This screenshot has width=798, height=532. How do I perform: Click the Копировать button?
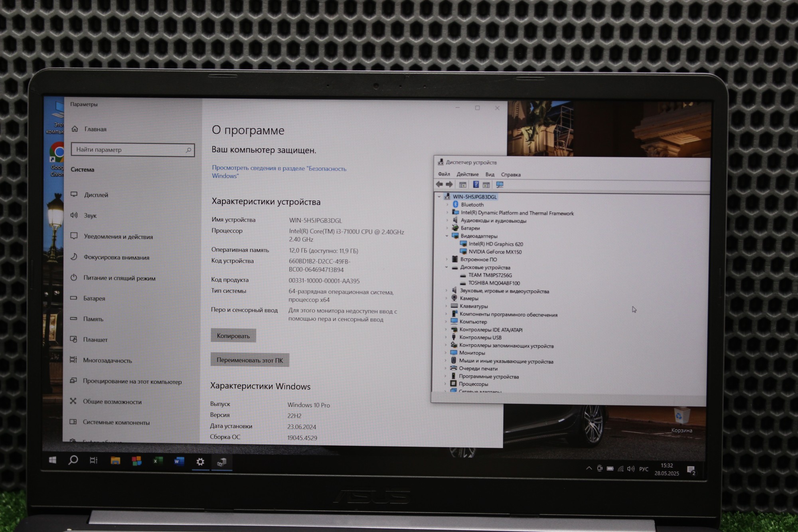pyautogui.click(x=233, y=336)
